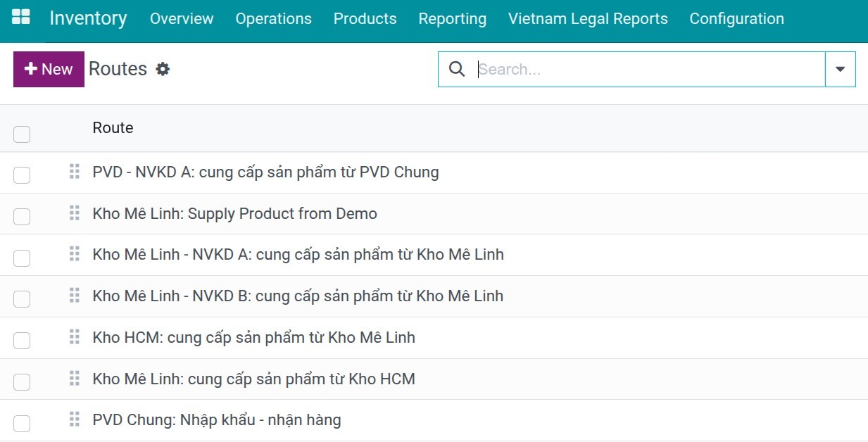This screenshot has height=442, width=868.
Task: Click the Inventory app title
Action: click(88, 18)
